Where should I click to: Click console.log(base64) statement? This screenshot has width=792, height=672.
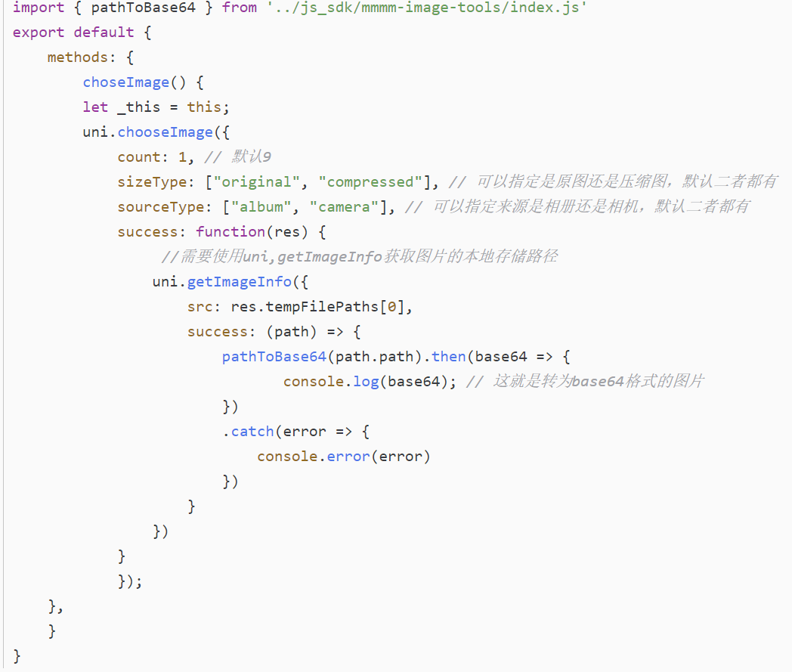click(370, 382)
